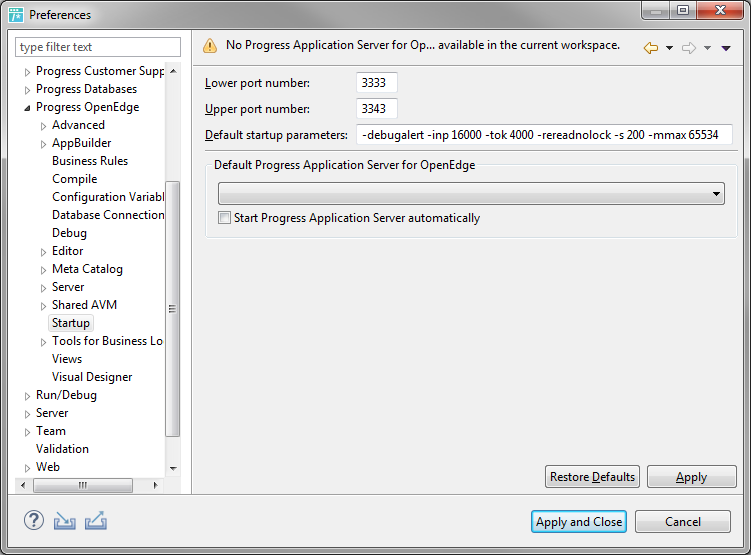Open the preferences view menu triangle
The width and height of the screenshot is (751, 555).
click(x=726, y=48)
